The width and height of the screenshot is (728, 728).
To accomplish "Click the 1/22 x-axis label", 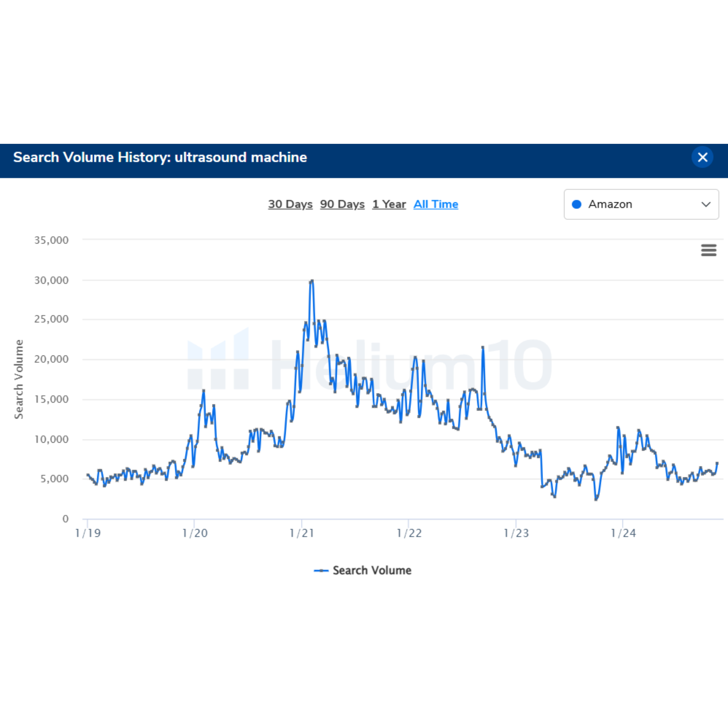I will pos(409,533).
